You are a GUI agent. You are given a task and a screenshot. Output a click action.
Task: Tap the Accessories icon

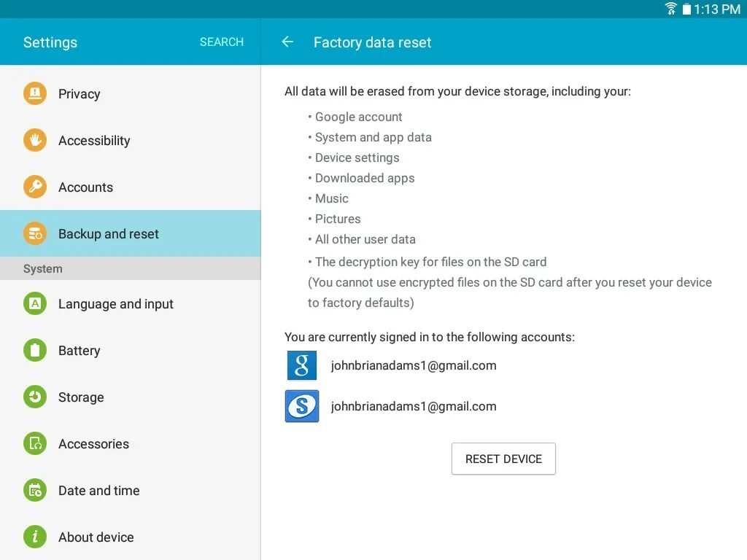(35, 443)
